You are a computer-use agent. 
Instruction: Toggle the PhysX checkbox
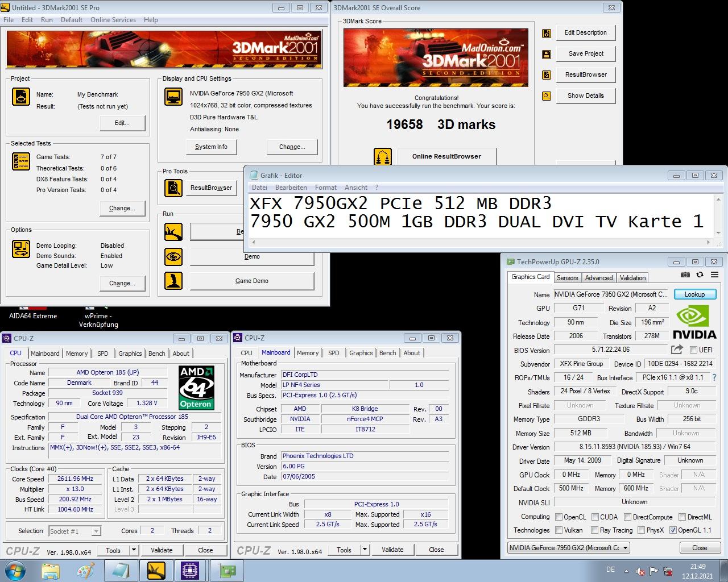[x=641, y=530]
